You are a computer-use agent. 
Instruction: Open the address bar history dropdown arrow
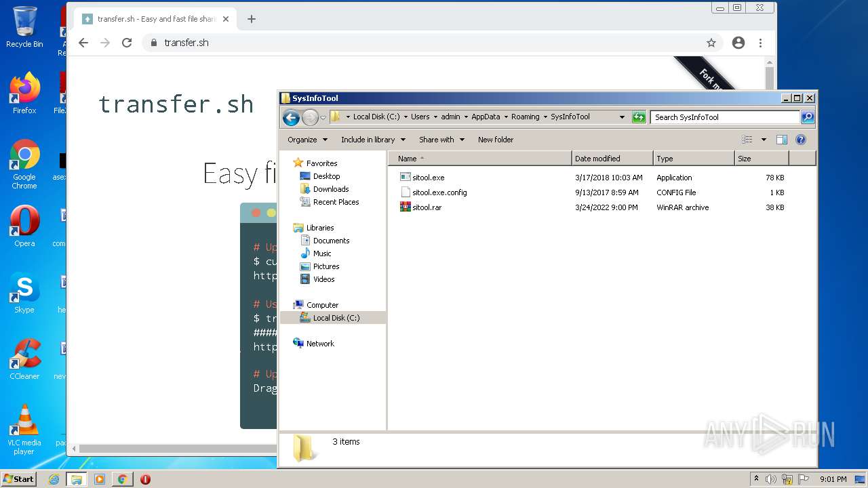622,117
